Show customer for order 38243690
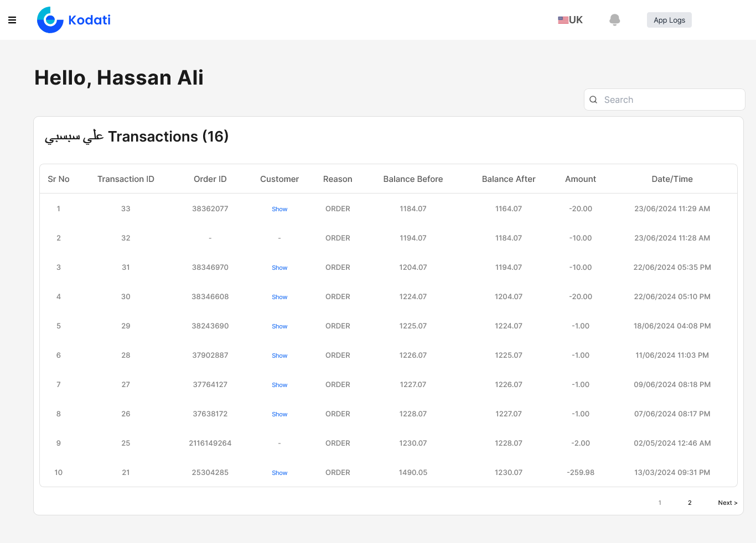 tap(279, 326)
